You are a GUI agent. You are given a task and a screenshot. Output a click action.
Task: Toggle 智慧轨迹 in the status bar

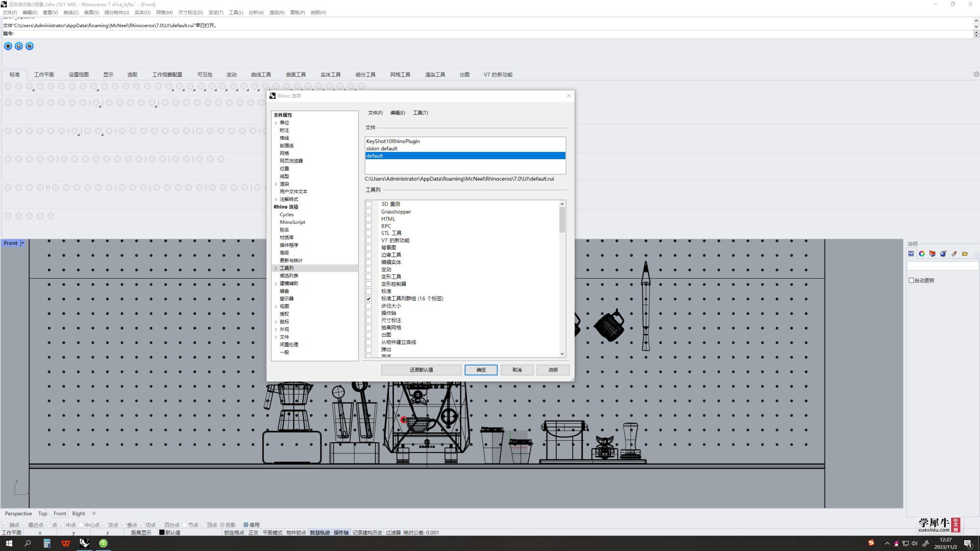320,532
